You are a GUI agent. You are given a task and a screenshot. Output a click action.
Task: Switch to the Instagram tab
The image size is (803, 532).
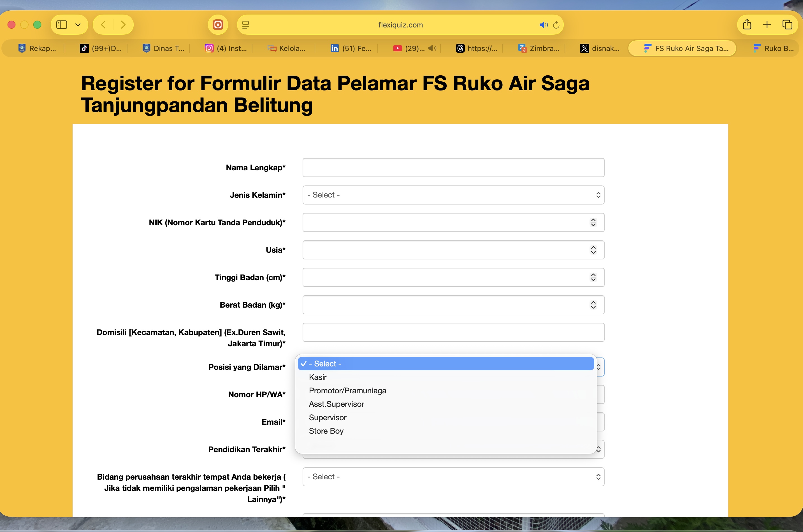tap(226, 48)
